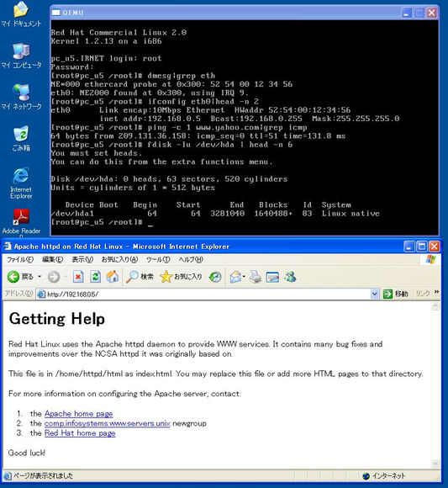
Task: Open the ツール(T) menu
Action: (x=158, y=259)
